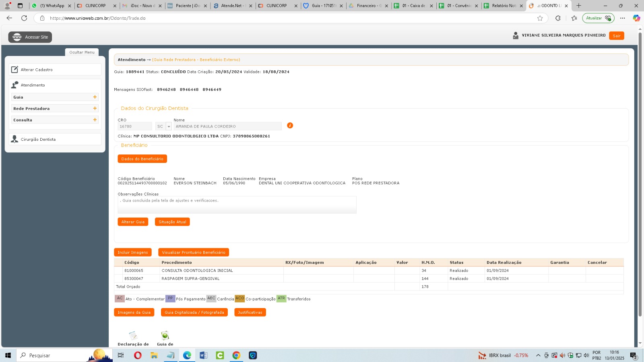Viewport: 644px width, 362px height.
Task: Open the CRO state SC dropdown
Action: [x=169, y=126]
